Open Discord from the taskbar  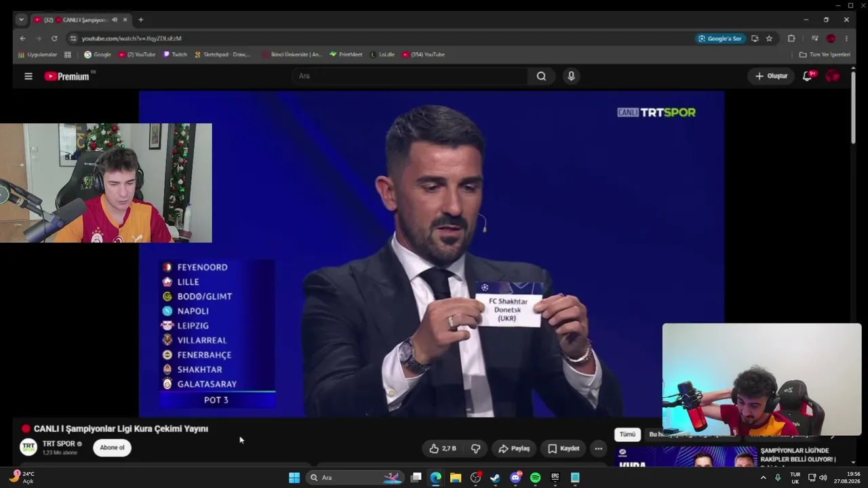click(515, 478)
